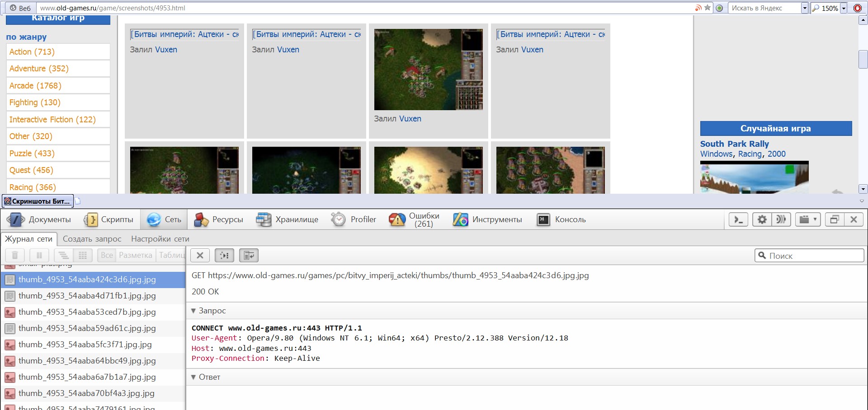868x410 pixels.
Task: Click the Искать в Яндекс search field
Action: (x=764, y=8)
